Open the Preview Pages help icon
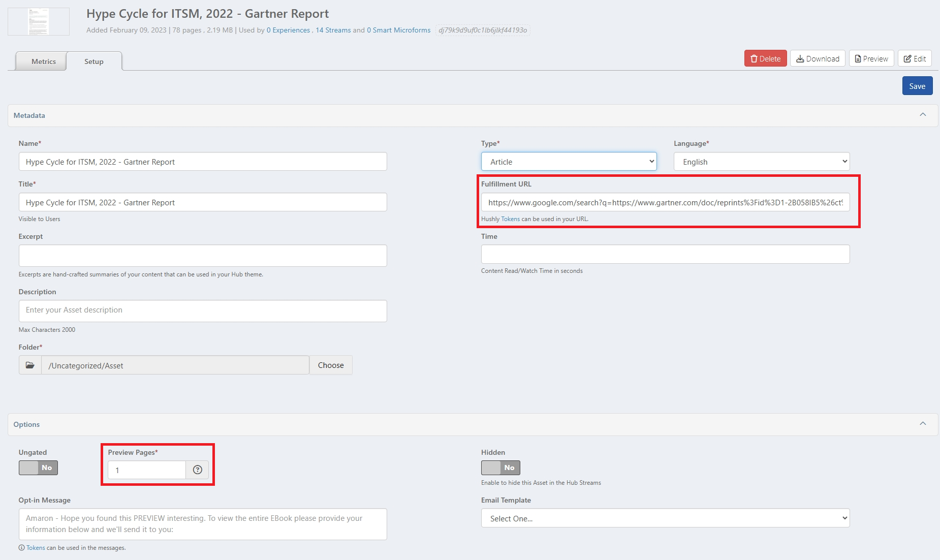Image resolution: width=940 pixels, height=560 pixels. [x=198, y=470]
